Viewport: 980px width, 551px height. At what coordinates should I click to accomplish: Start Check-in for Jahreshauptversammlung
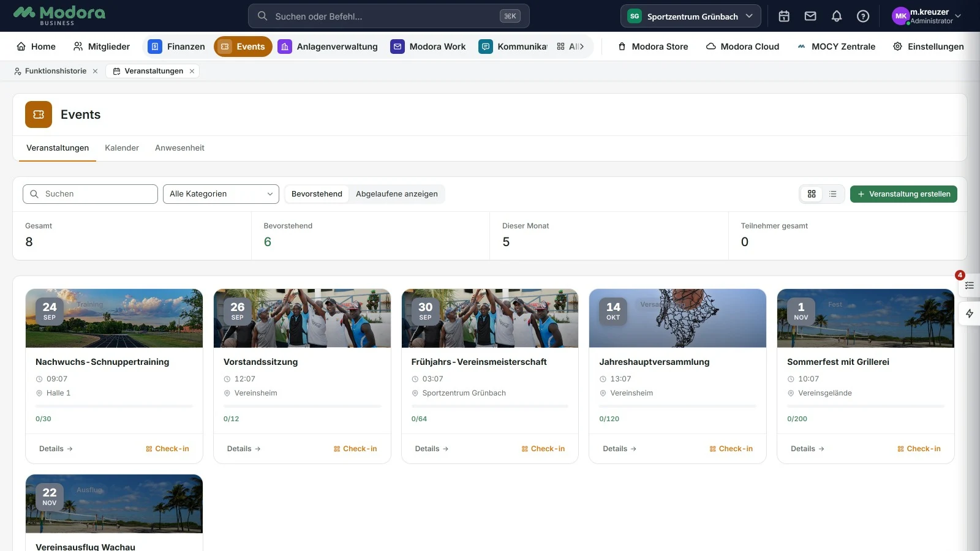point(731,449)
